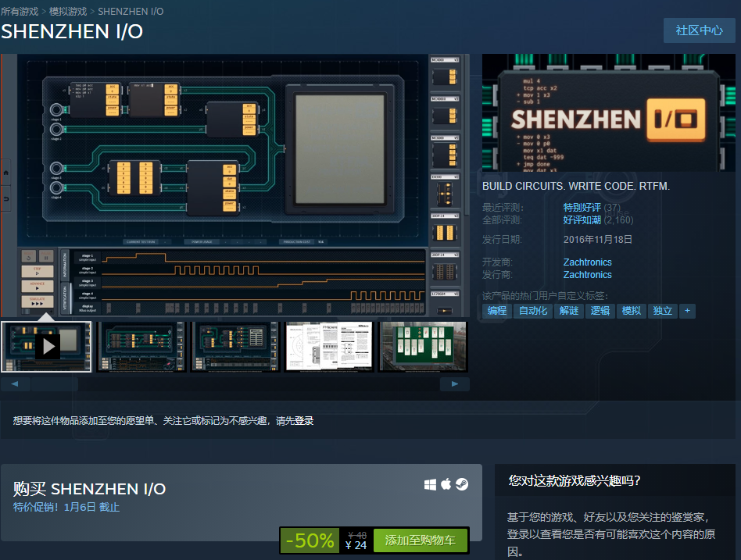Click the Apple macOS platform icon
This screenshot has height=560, width=741.
tap(446, 484)
